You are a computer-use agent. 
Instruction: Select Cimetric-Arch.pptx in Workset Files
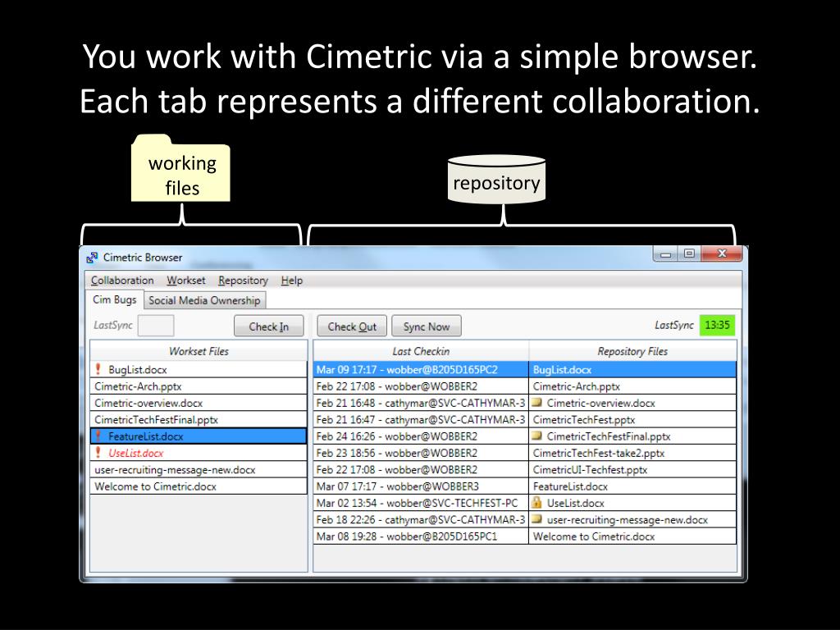(x=199, y=386)
